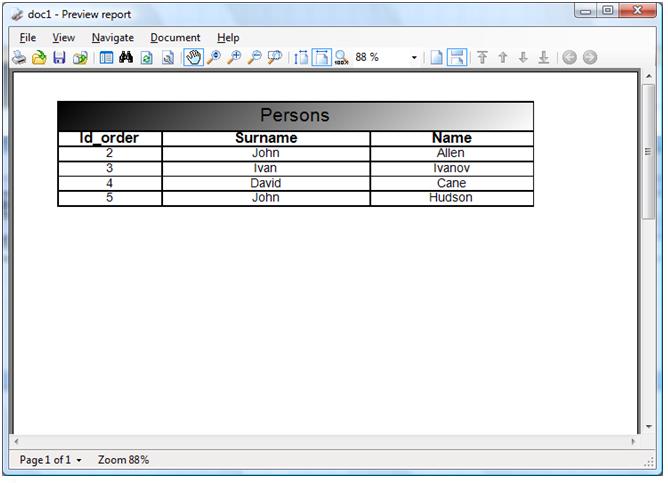The image size is (668, 483).
Task: Click the Ivanov cell
Action: tap(452, 168)
